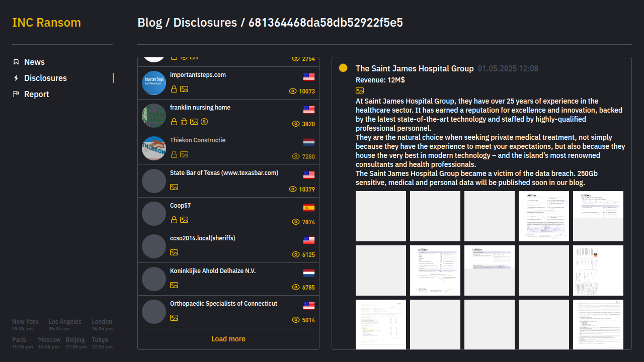Image resolution: width=644 pixels, height=362 pixels.
Task: Click the image icon under franklin nursing home
Action: point(194,122)
